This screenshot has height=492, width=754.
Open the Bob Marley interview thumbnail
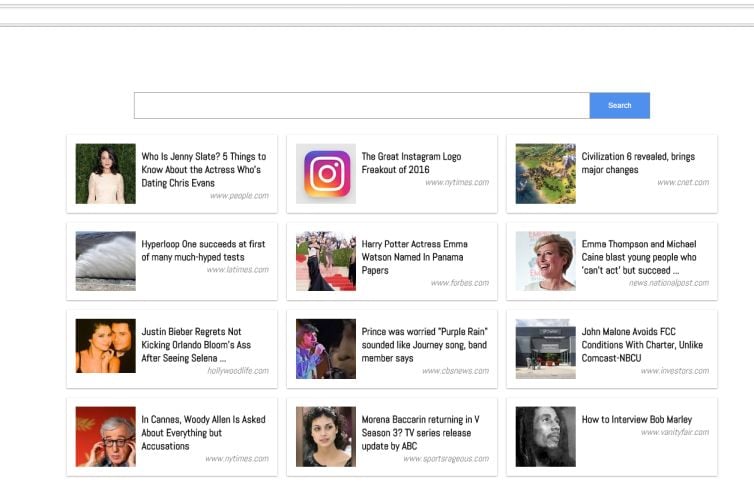point(545,436)
